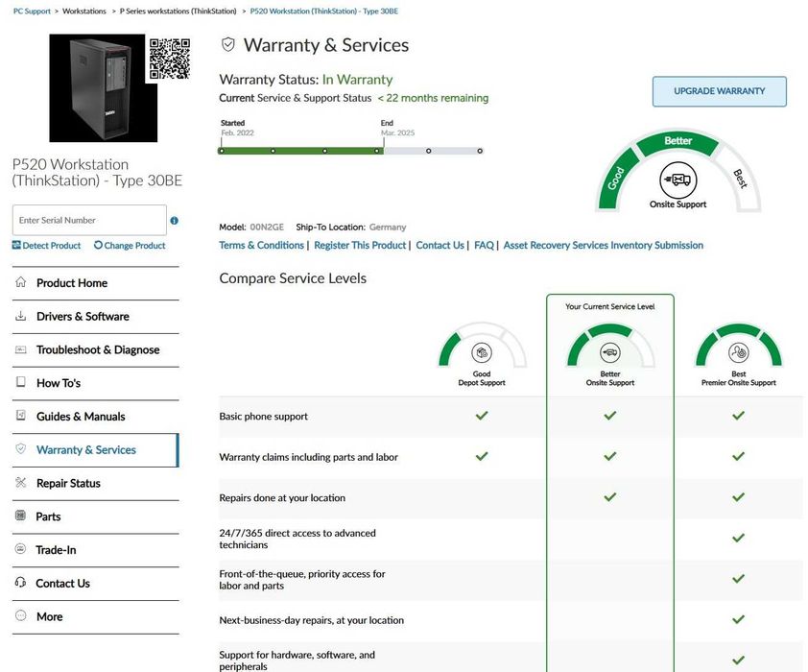Click the Parts chip icon
This screenshot has height=672, width=808.
coord(20,516)
